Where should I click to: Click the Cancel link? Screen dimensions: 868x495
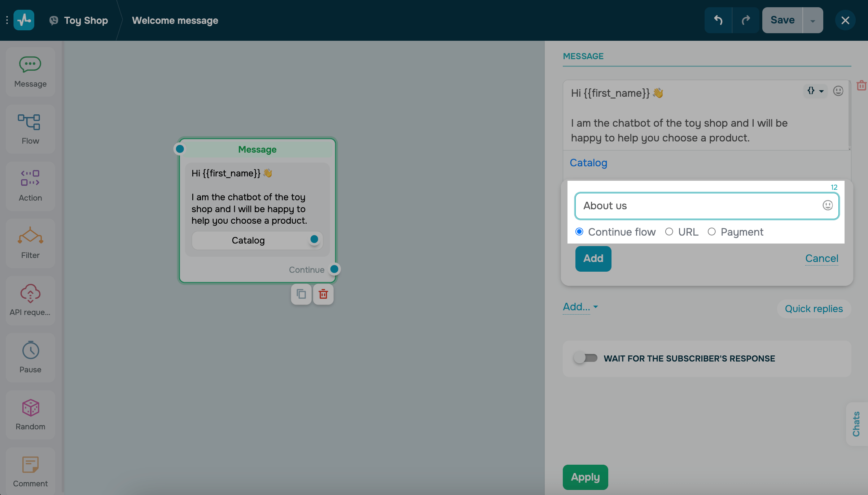tap(821, 258)
